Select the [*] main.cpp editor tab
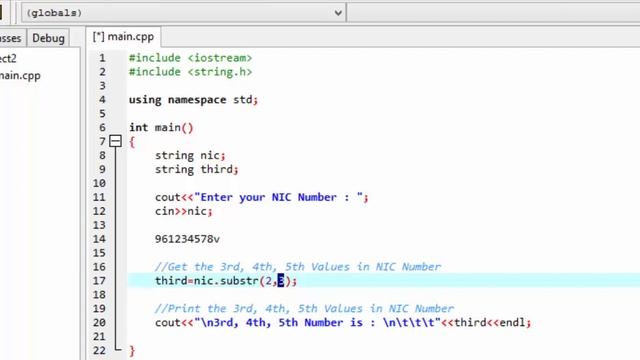The height and width of the screenshot is (360, 640). pos(123,37)
